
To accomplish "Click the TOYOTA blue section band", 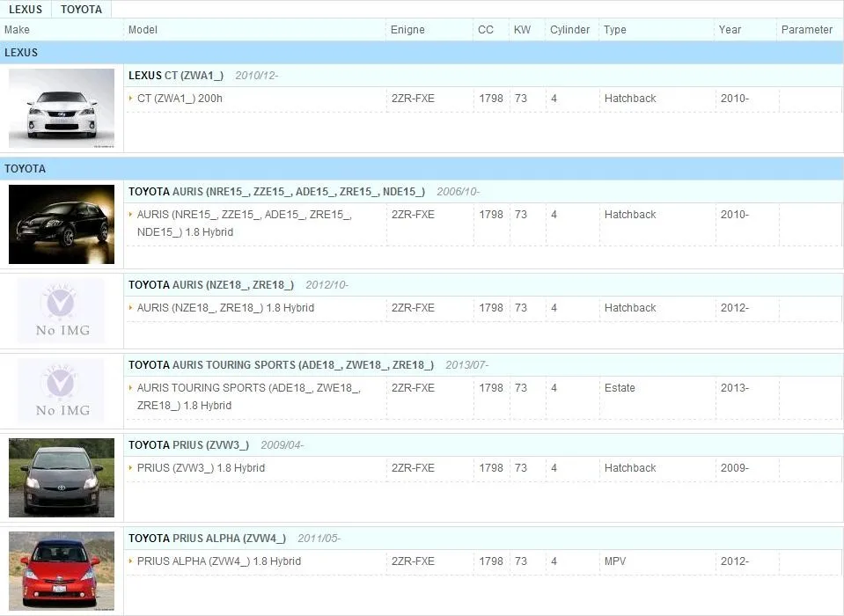I will tap(422, 168).
